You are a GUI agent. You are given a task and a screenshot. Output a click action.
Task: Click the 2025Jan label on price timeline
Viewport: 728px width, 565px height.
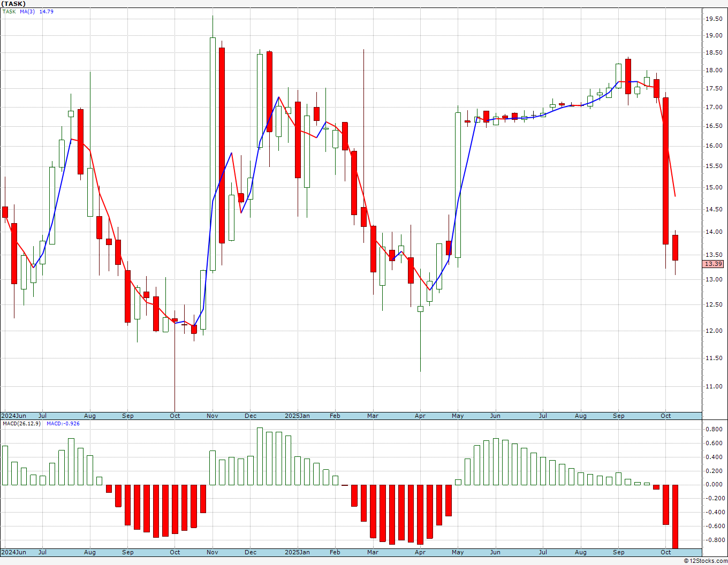tap(297, 416)
